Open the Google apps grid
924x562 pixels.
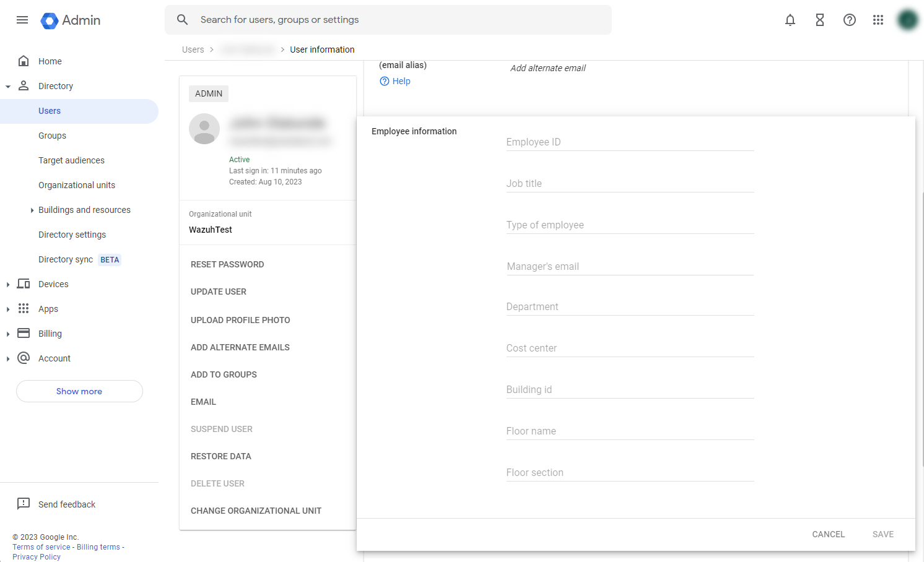click(x=878, y=20)
